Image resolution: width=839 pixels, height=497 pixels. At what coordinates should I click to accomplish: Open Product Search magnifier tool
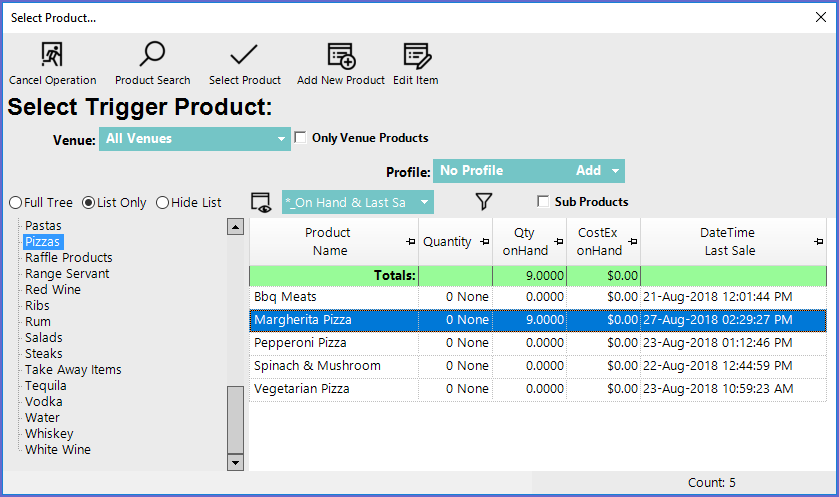[x=152, y=55]
